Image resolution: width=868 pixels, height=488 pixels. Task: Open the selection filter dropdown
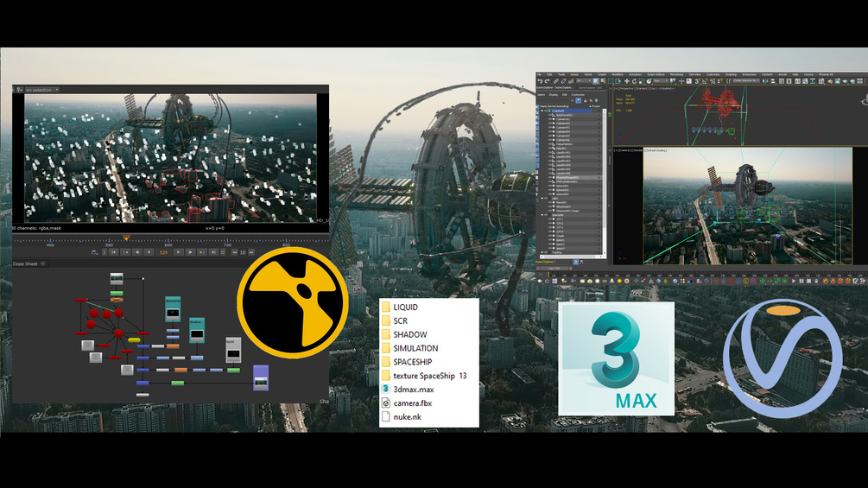tap(584, 81)
